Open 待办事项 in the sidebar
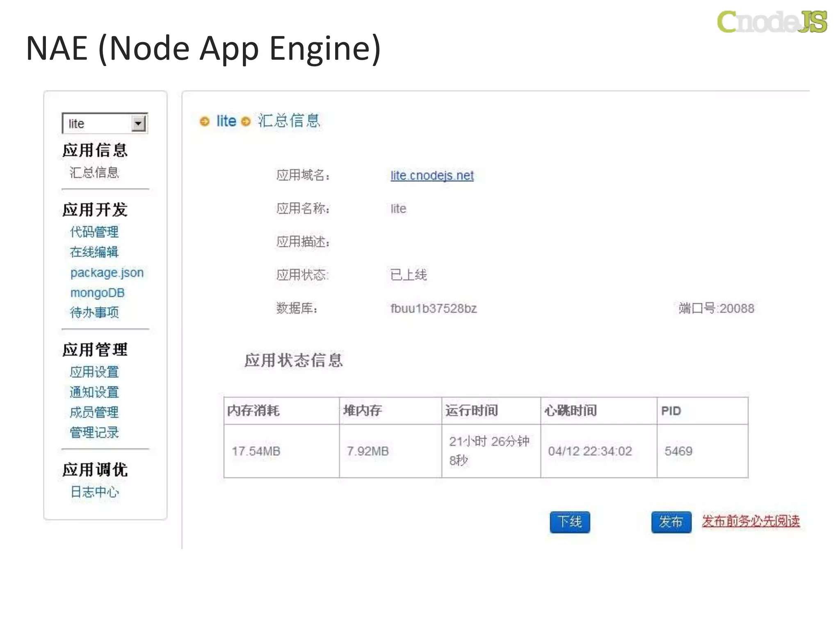The image size is (840, 630). 94,313
